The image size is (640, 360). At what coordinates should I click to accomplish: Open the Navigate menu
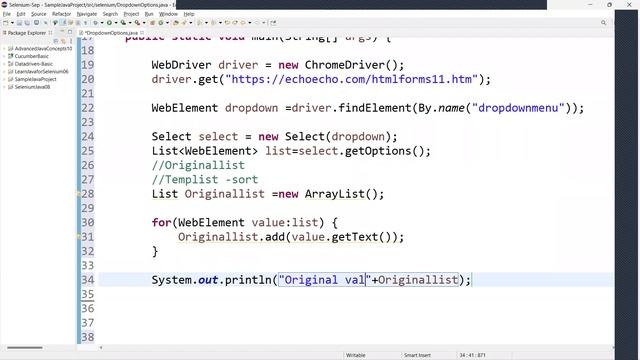click(x=87, y=14)
